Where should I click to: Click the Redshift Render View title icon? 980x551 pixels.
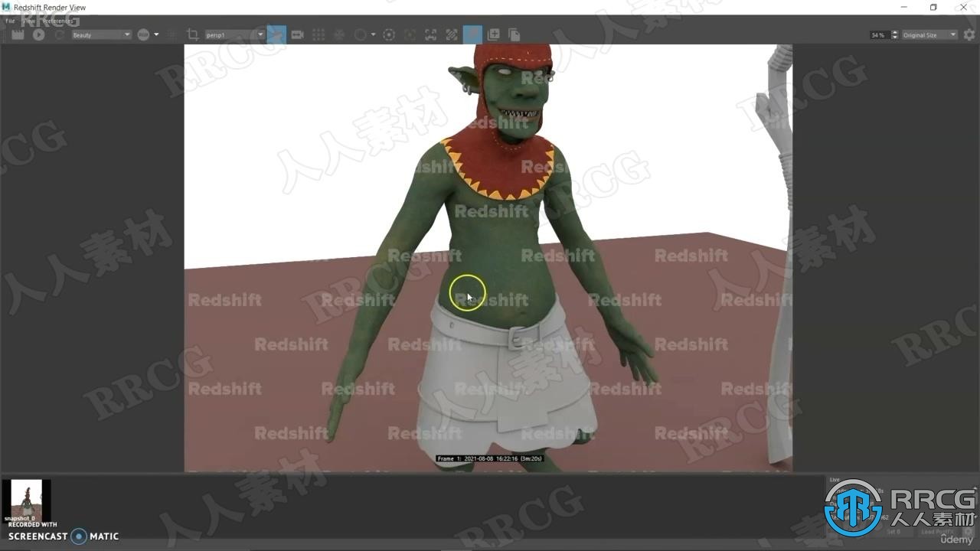(x=7, y=7)
